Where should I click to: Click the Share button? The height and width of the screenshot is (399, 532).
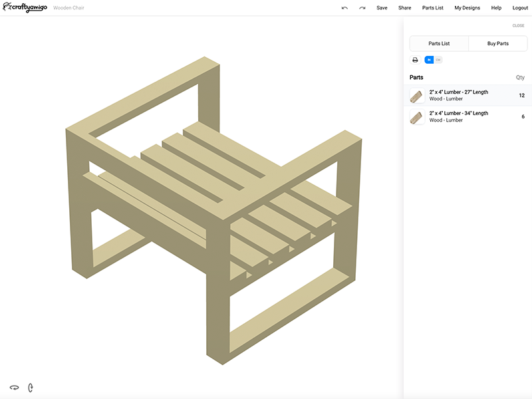pyautogui.click(x=404, y=8)
